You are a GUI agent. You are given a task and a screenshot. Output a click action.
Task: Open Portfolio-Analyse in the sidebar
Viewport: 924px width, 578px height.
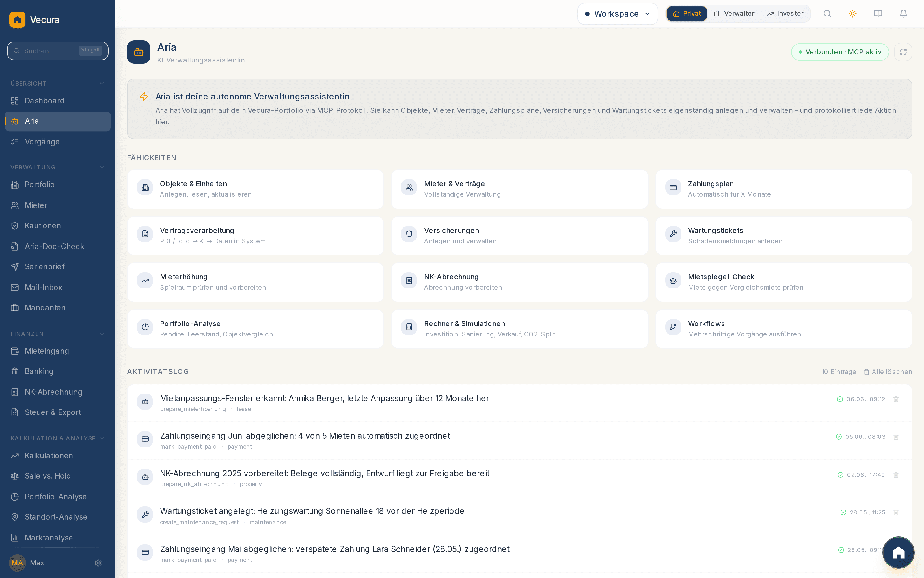coord(58,497)
